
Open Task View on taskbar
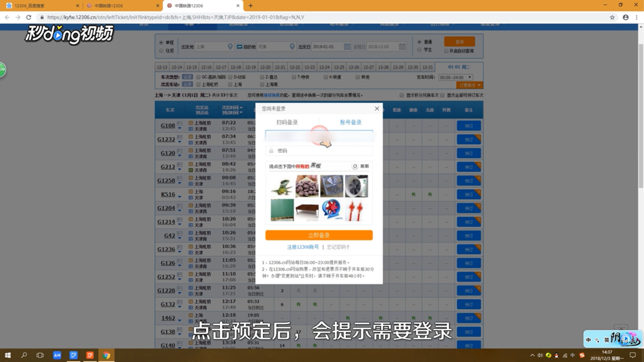click(x=40, y=355)
